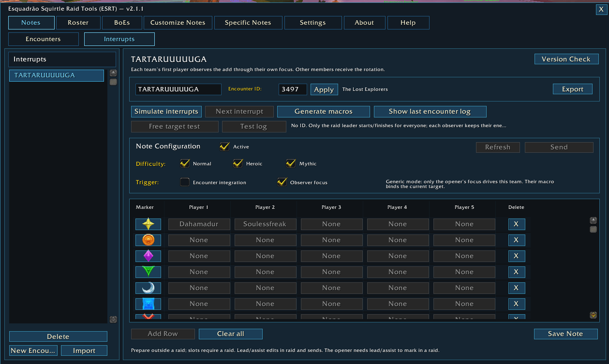Screen dimensions: 609x364
Task: Toggle the Heroic difficulty checkbox
Action: [238, 163]
